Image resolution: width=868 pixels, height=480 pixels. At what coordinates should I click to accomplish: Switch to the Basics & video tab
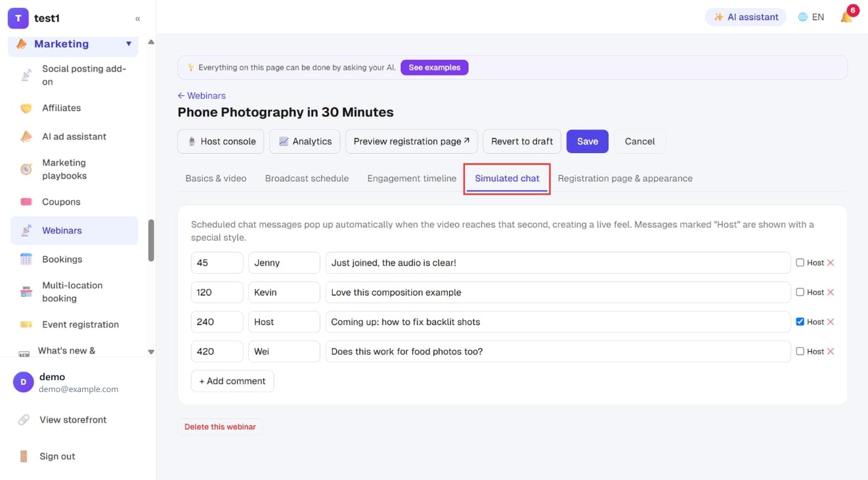pyautogui.click(x=216, y=179)
